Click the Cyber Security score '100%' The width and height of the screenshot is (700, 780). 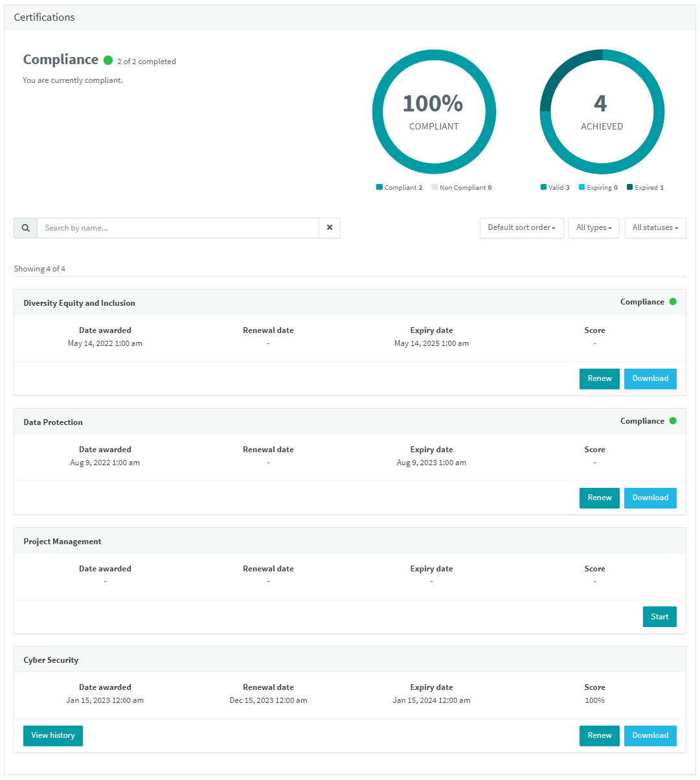pos(594,700)
